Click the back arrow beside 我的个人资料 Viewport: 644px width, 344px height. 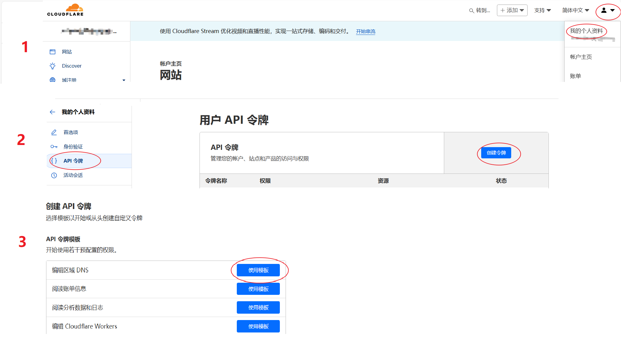tap(52, 112)
